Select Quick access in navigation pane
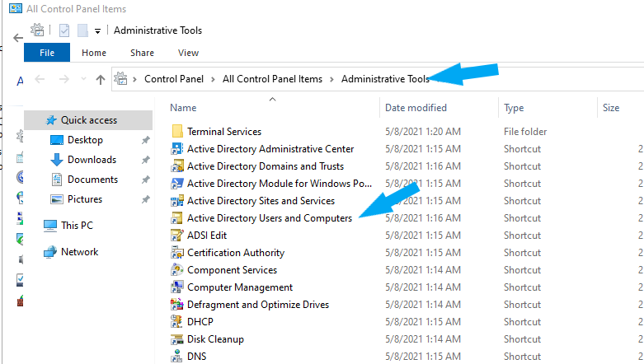This screenshot has height=364, width=644. point(89,120)
